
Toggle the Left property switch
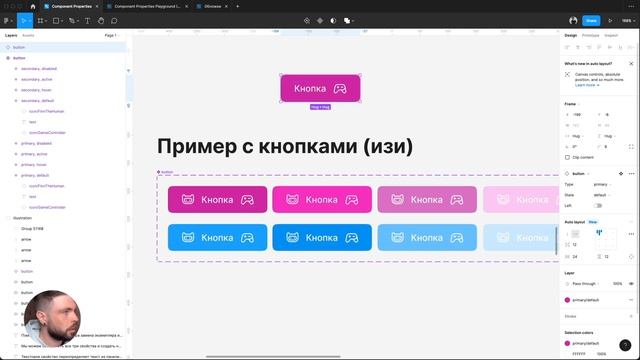598,206
